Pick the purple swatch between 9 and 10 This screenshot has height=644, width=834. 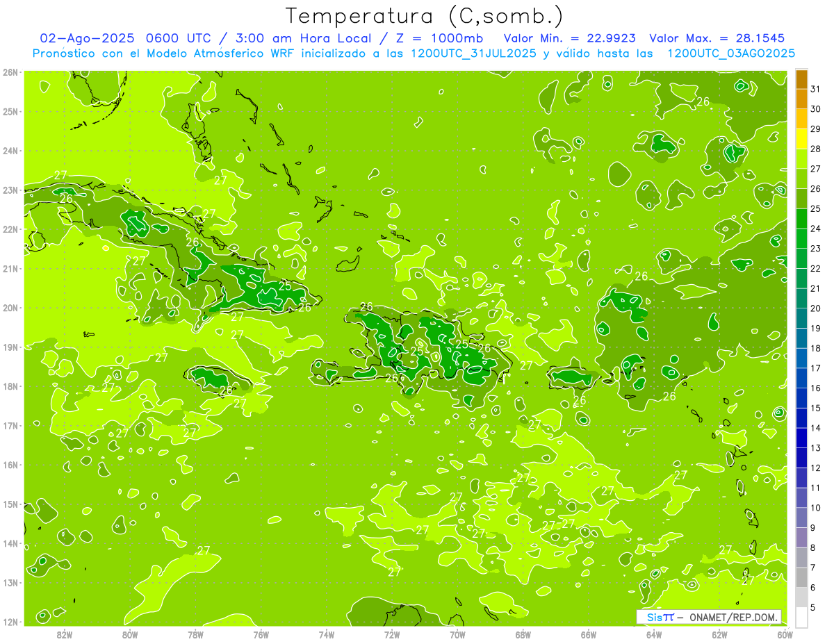tap(801, 518)
